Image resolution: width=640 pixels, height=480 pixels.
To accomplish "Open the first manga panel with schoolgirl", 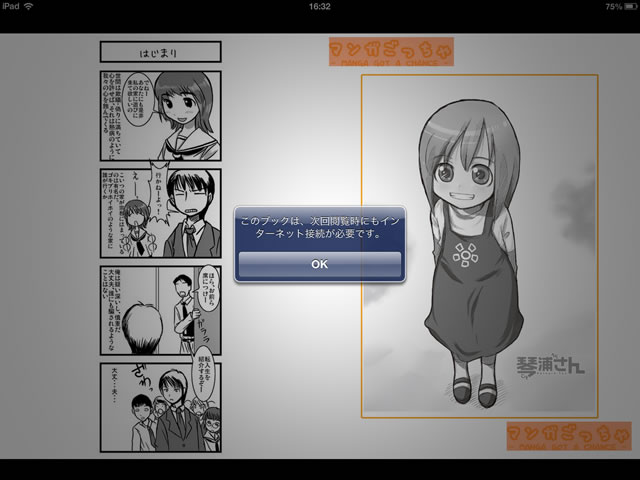I will [160, 116].
